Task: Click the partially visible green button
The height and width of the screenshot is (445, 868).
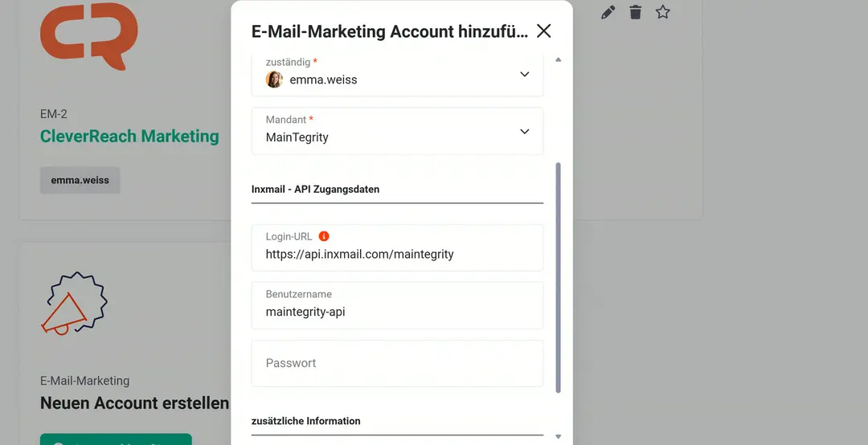Action: point(116,439)
